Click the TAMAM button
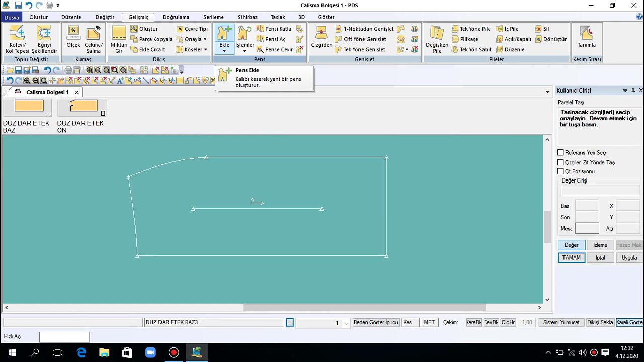 [x=572, y=258]
